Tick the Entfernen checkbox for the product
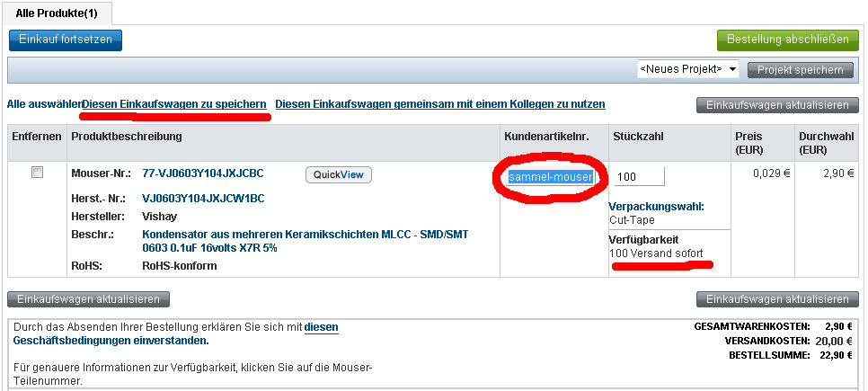 point(37,173)
